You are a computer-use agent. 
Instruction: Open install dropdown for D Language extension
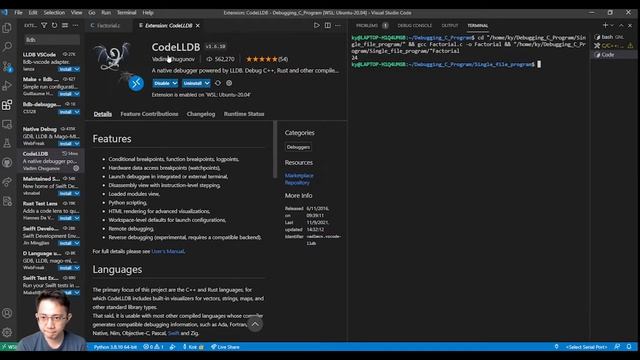coord(77,268)
